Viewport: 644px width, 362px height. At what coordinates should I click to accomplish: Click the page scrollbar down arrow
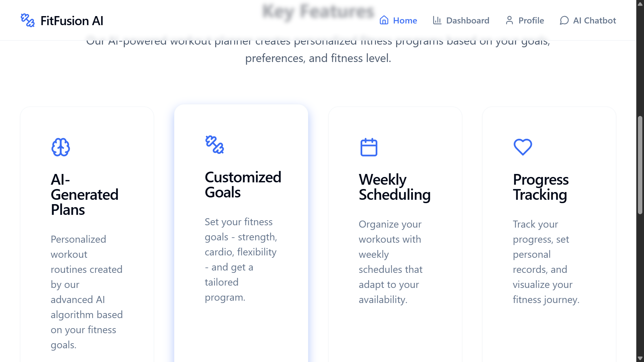point(640,358)
